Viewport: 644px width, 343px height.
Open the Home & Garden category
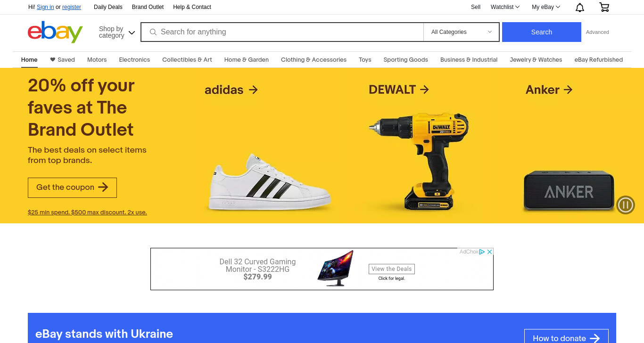point(247,60)
